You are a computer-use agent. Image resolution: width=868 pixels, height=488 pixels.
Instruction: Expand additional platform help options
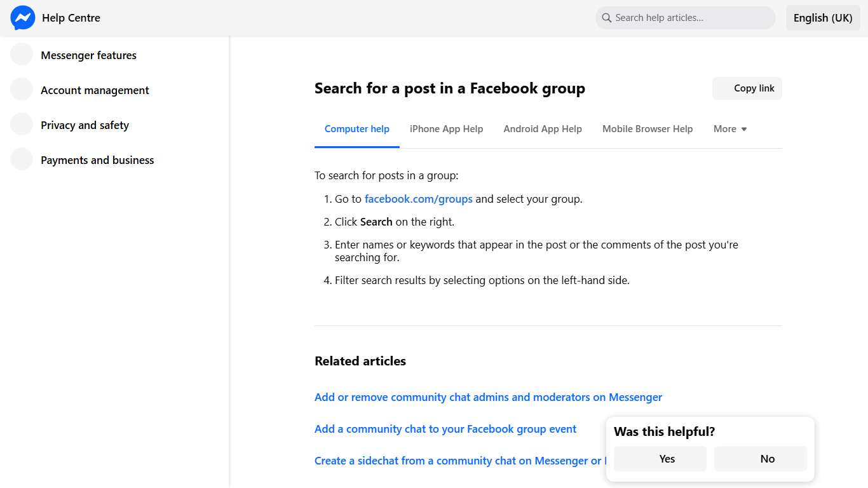click(729, 128)
